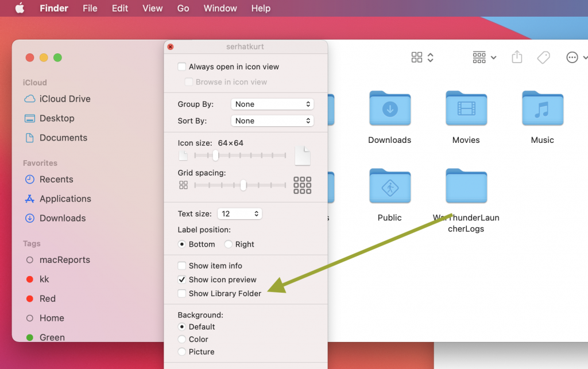Close the serhatkurt view options panel

[x=170, y=47]
